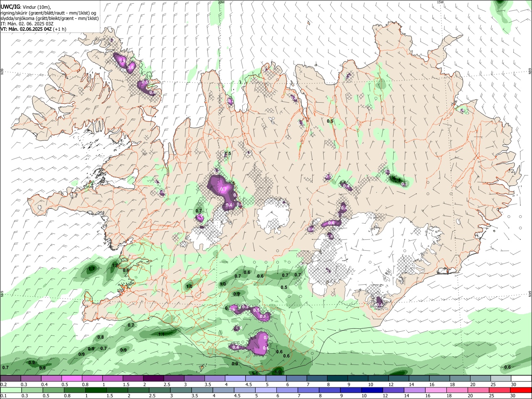Click the 'UWC/IG' title text

tap(10, 7)
